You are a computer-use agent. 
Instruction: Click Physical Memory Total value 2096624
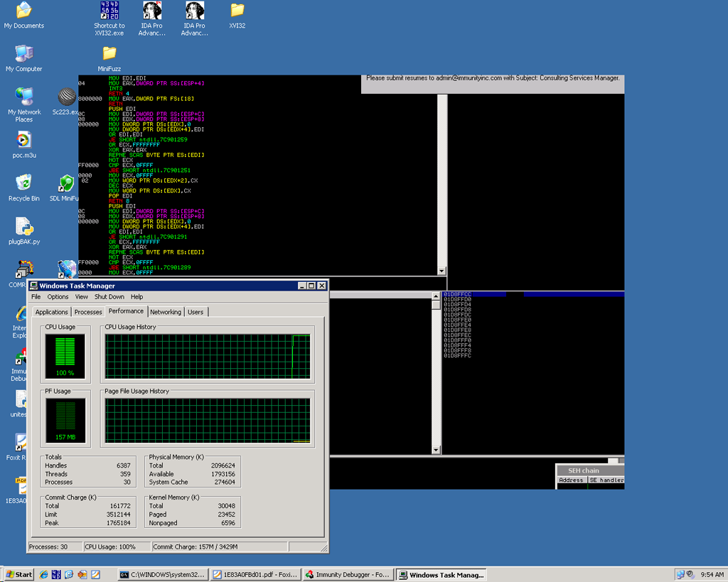[x=223, y=465]
